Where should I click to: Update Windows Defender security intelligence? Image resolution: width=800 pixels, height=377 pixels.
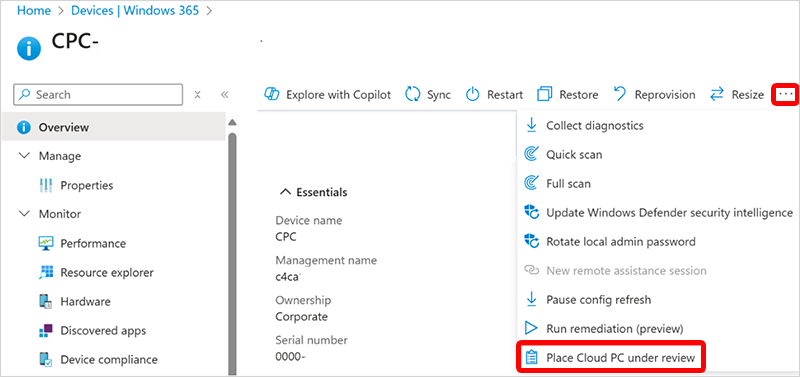click(x=659, y=212)
